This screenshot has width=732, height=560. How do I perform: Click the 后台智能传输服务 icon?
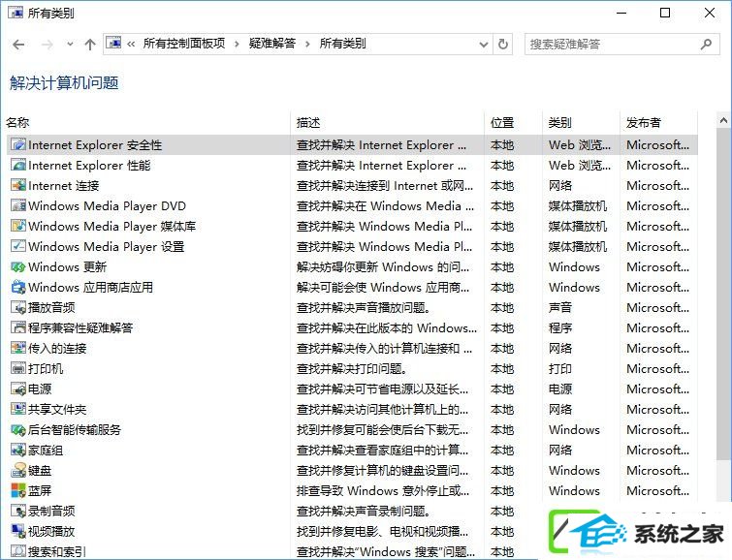point(18,430)
